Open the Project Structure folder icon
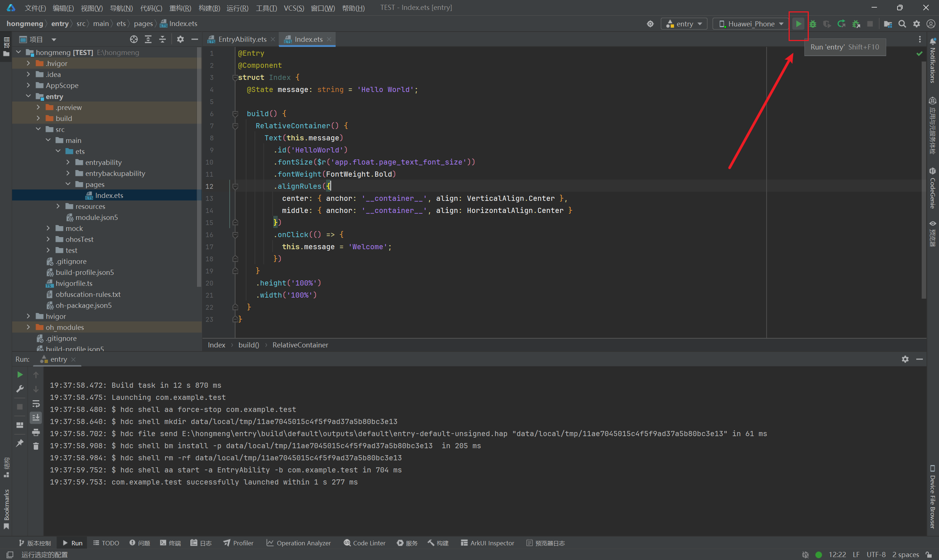939x560 pixels. 888,24
